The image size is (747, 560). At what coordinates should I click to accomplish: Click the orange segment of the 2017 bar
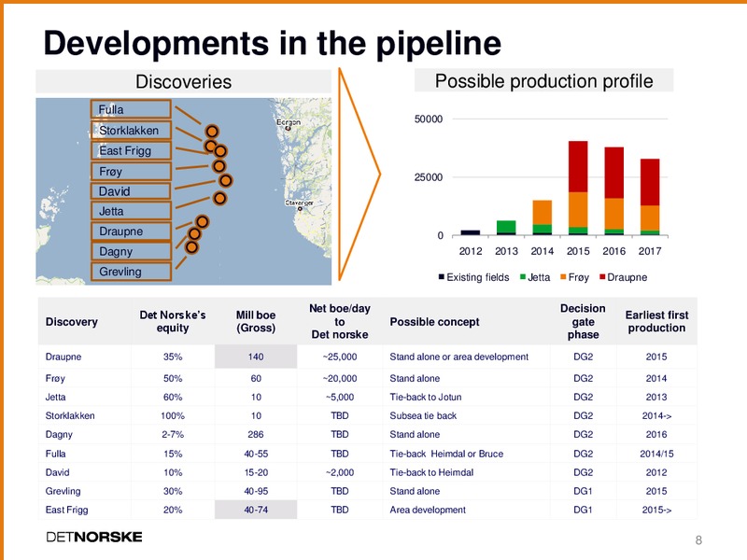650,218
